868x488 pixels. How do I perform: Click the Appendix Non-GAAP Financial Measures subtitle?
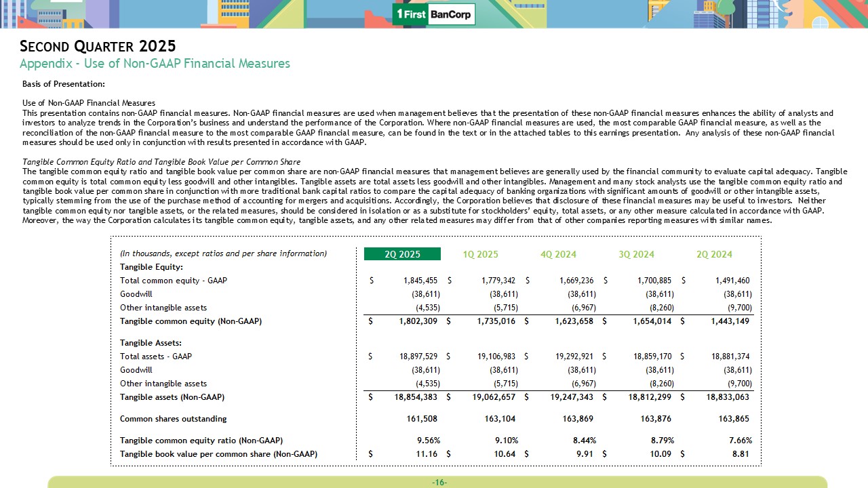point(155,64)
